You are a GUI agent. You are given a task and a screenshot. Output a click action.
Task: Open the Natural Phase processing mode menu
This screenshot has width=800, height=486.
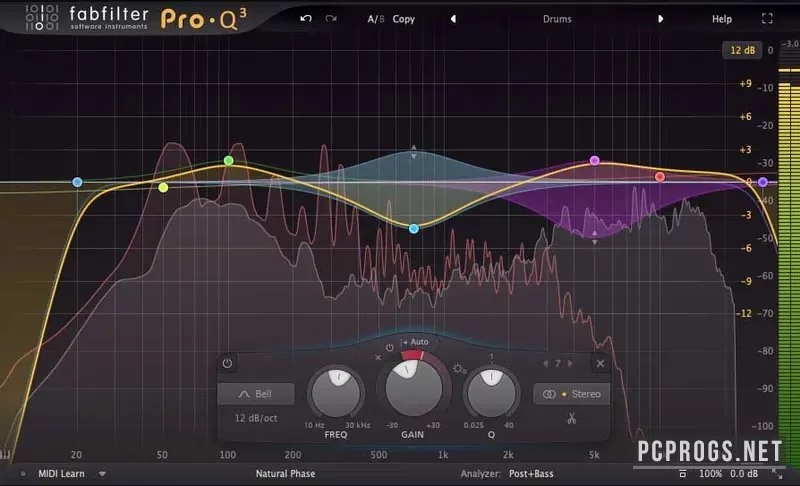(x=285, y=474)
